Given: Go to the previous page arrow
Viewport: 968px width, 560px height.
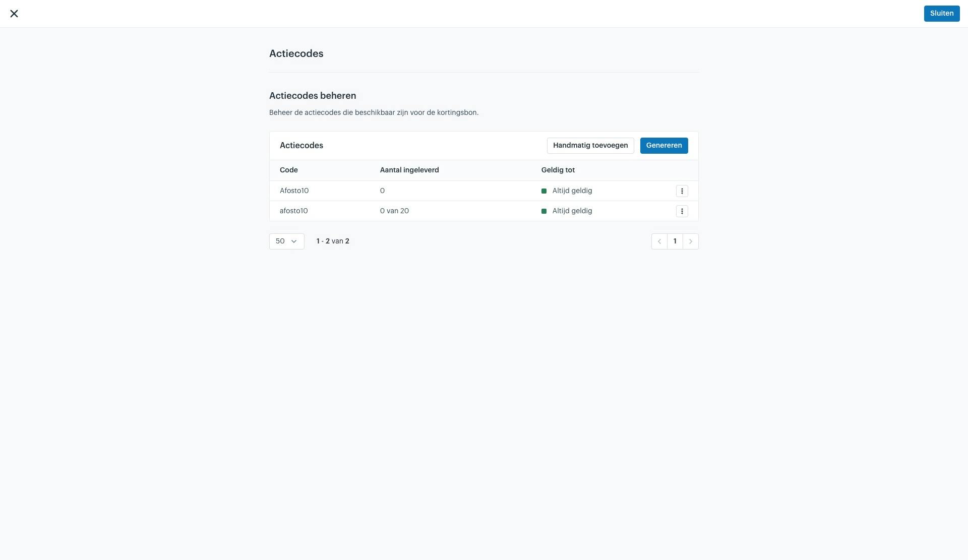Looking at the screenshot, I should 659,241.
